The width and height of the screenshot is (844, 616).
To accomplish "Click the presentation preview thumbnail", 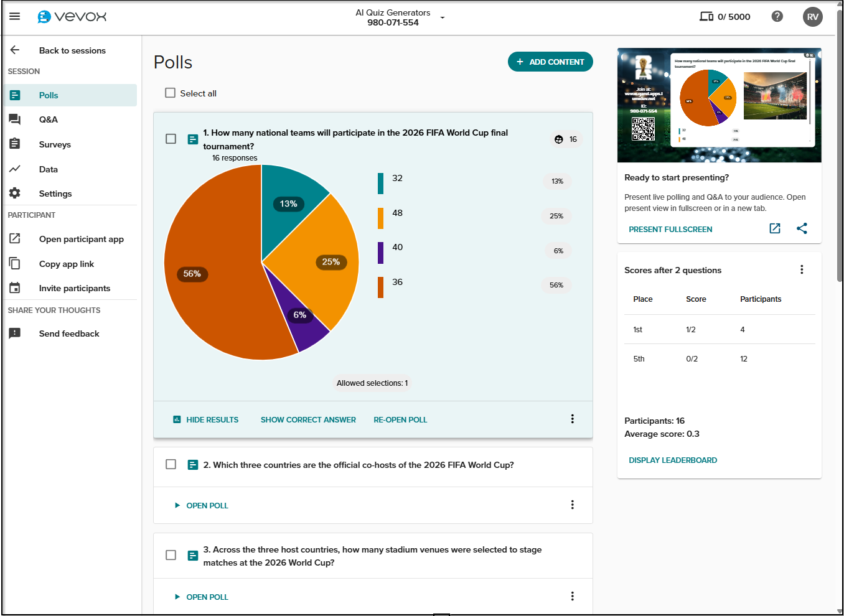I will pyautogui.click(x=719, y=105).
